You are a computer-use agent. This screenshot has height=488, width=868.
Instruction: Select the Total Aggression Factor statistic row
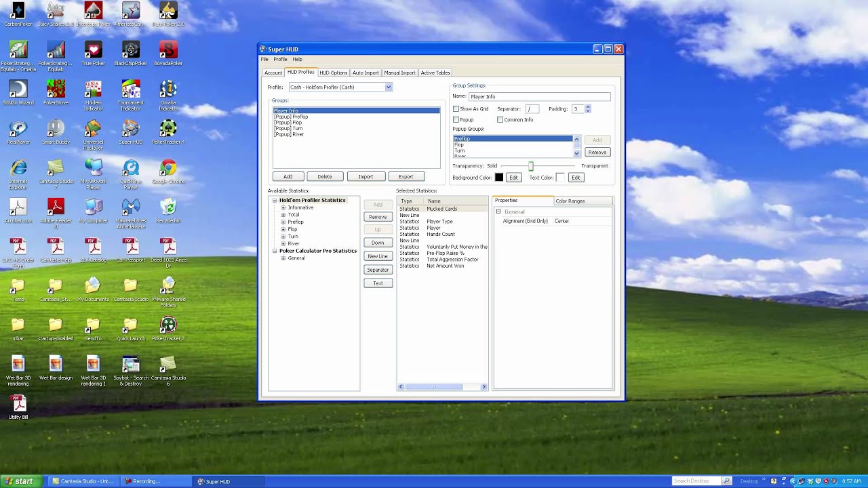coord(442,260)
